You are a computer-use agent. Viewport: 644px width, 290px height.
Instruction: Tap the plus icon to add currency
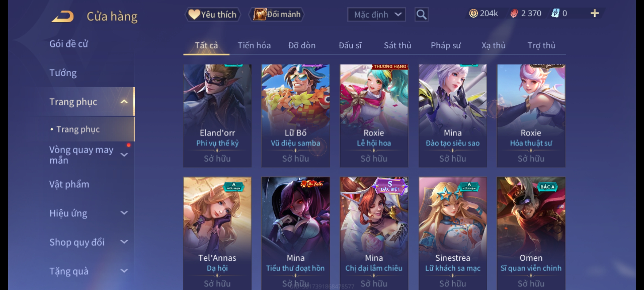coord(595,13)
